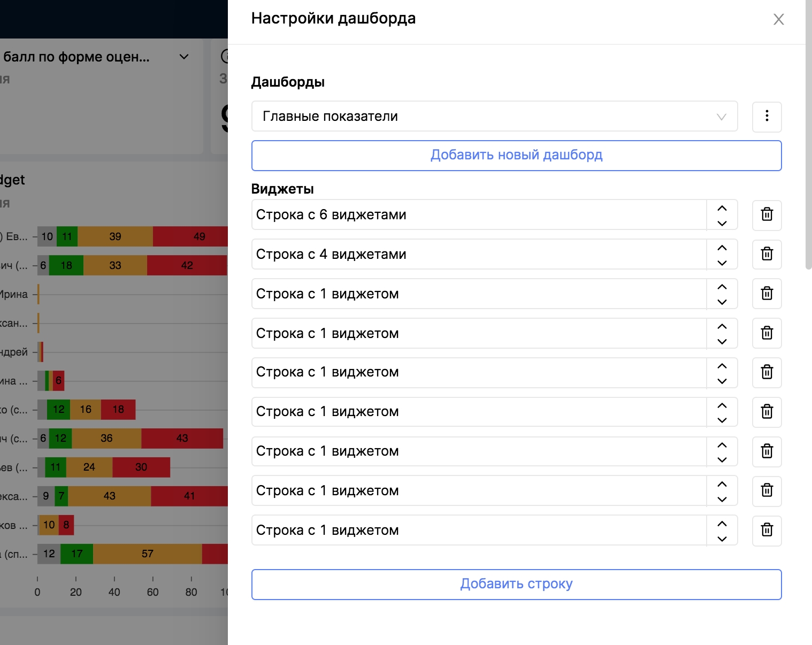Select the 'Строка с 6 виджетами' row field
The image size is (812, 645).
[x=479, y=214]
